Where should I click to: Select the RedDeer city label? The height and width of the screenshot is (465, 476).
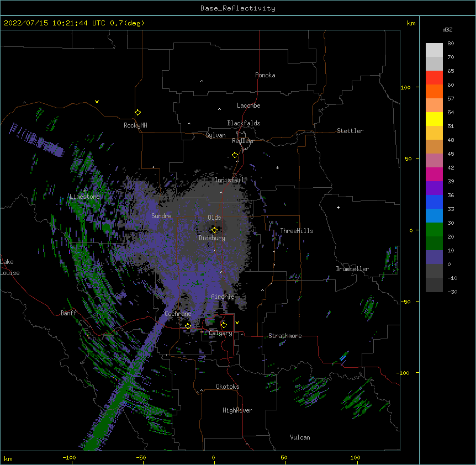243,141
